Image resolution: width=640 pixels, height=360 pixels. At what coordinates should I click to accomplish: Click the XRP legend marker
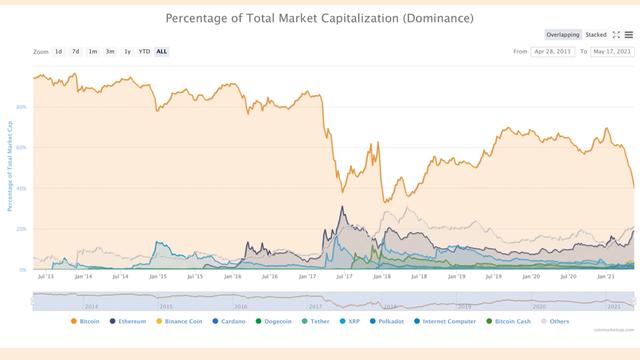(x=342, y=321)
